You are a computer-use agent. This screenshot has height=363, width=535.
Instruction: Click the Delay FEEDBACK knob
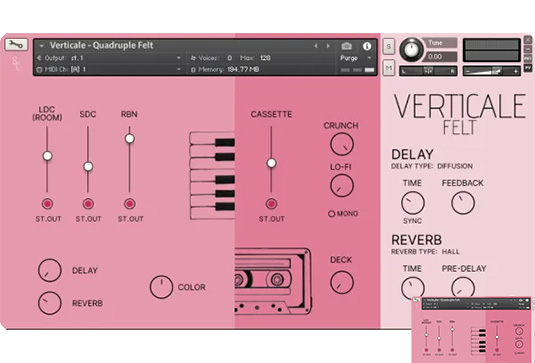pos(463,203)
